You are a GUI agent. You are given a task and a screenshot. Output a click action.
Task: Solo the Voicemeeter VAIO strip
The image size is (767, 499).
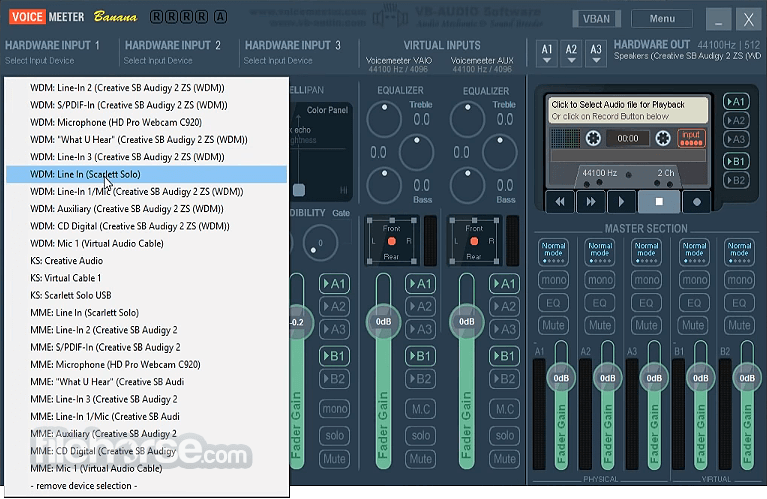pos(420,435)
